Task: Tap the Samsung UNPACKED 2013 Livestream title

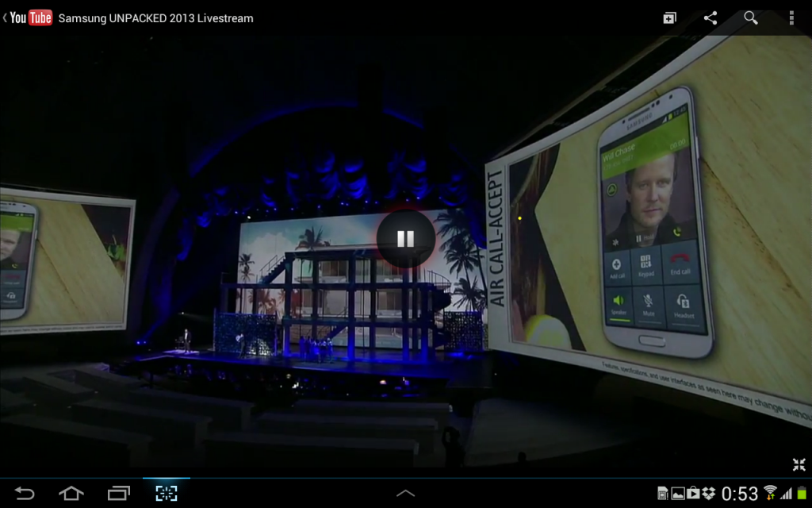Action: pyautogui.click(x=156, y=18)
